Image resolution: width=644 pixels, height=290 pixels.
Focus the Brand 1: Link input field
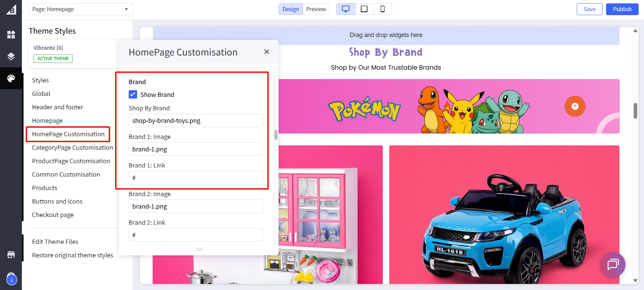pyautogui.click(x=196, y=178)
